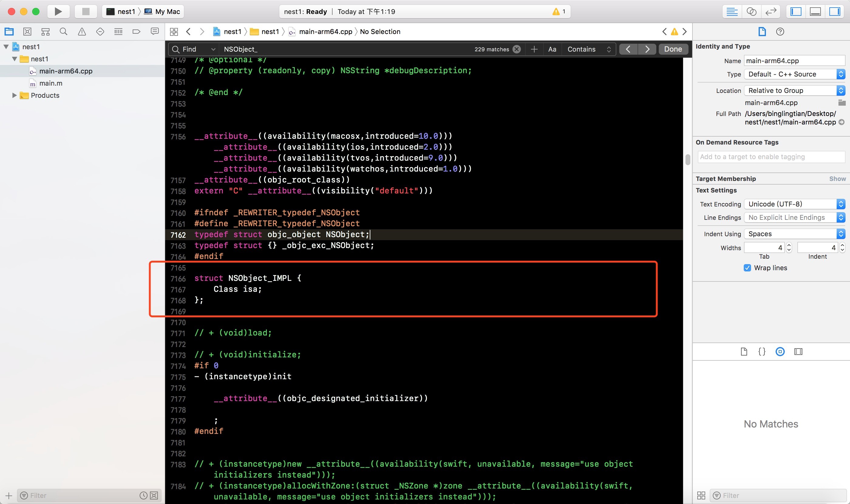Expand the Products folder
Viewport: 850px width, 504px height.
coord(14,95)
